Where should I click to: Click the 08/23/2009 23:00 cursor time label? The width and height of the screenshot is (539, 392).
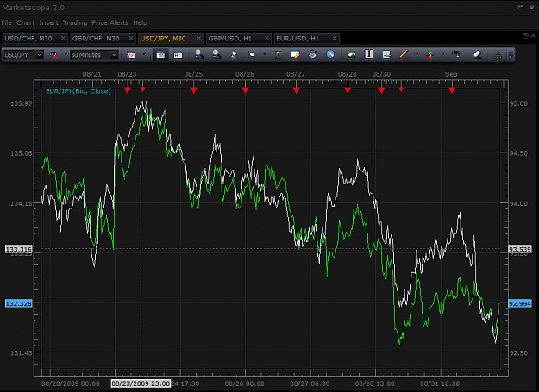point(141,383)
